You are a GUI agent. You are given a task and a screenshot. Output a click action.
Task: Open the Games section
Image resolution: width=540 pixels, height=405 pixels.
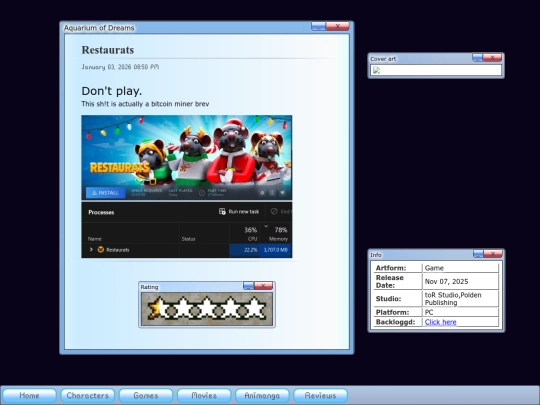[x=146, y=395]
